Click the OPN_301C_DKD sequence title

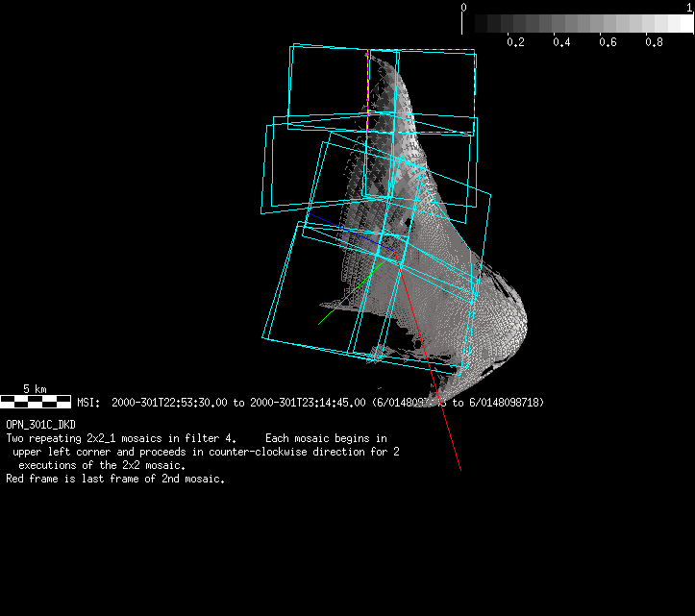pyautogui.click(x=40, y=424)
